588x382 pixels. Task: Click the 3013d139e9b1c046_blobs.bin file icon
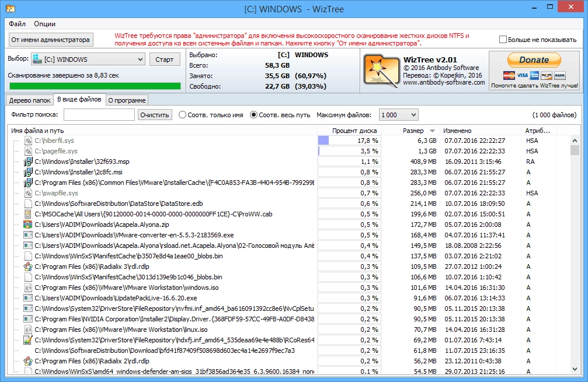tap(28, 277)
